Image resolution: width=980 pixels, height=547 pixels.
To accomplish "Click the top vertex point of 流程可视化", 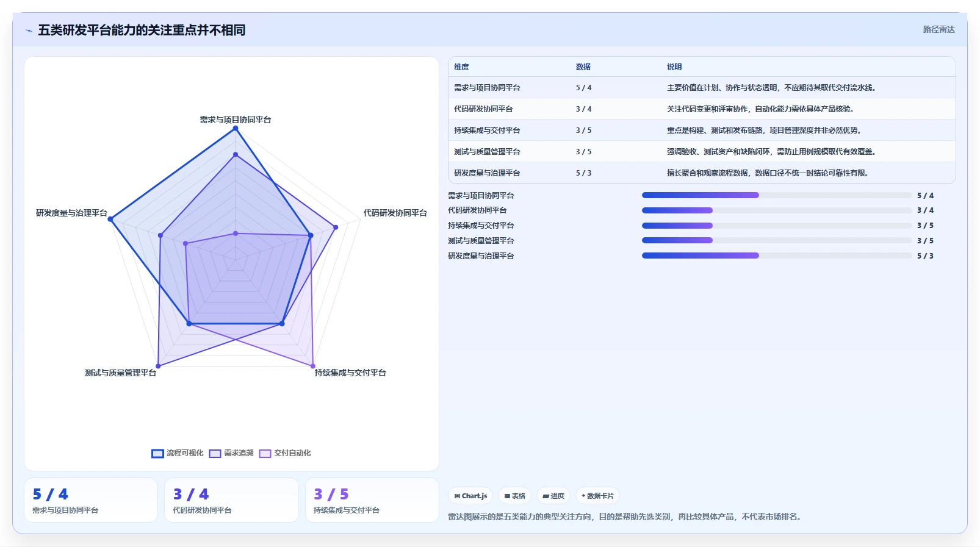I will tap(236, 128).
